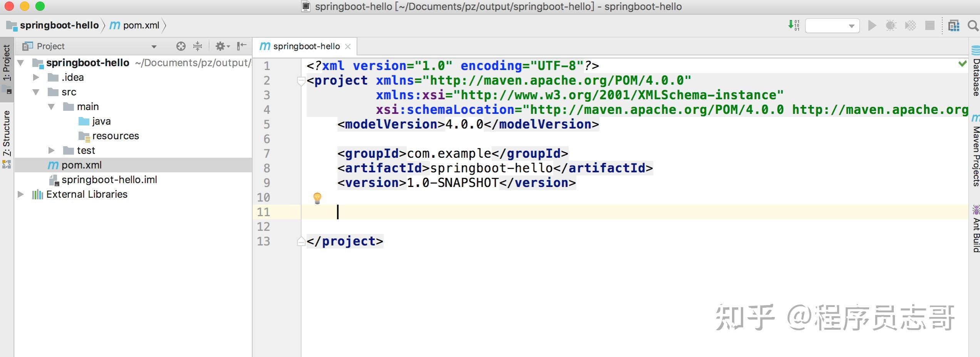
Task: Open the run configuration dropdown
Action: point(833,26)
